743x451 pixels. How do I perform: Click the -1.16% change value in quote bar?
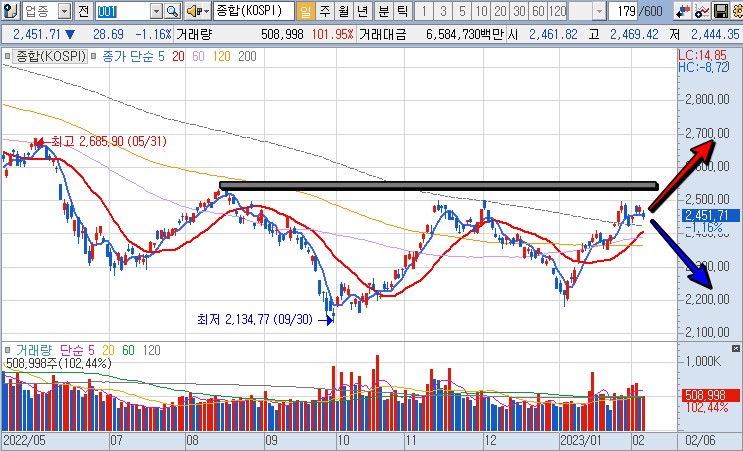pos(153,34)
